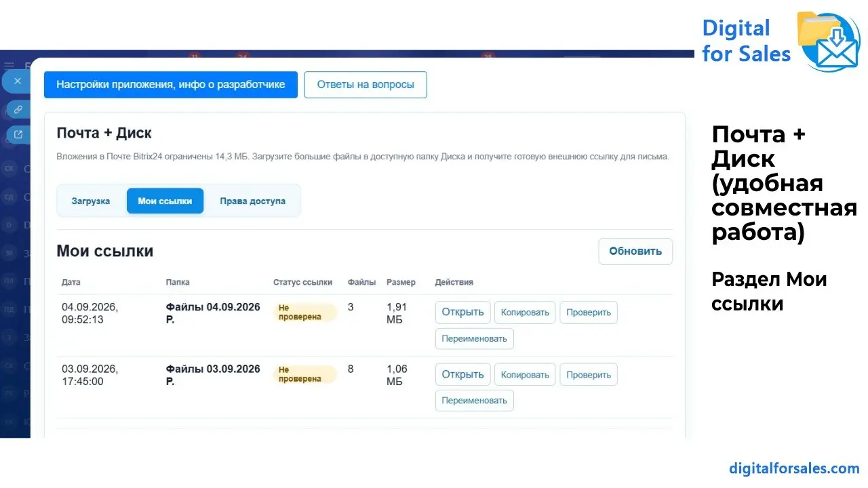868x488 pixels.
Task: Click the digitalforsales.com link
Action: (x=795, y=468)
